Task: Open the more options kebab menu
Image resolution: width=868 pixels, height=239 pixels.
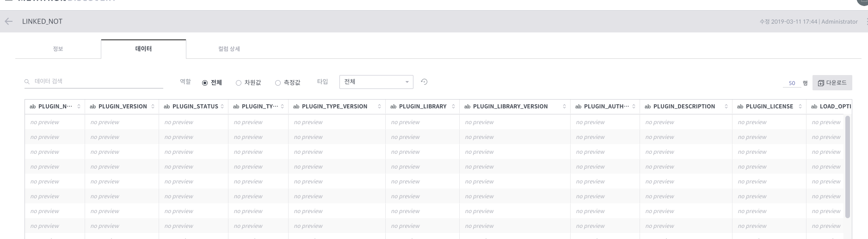Action: (x=866, y=21)
